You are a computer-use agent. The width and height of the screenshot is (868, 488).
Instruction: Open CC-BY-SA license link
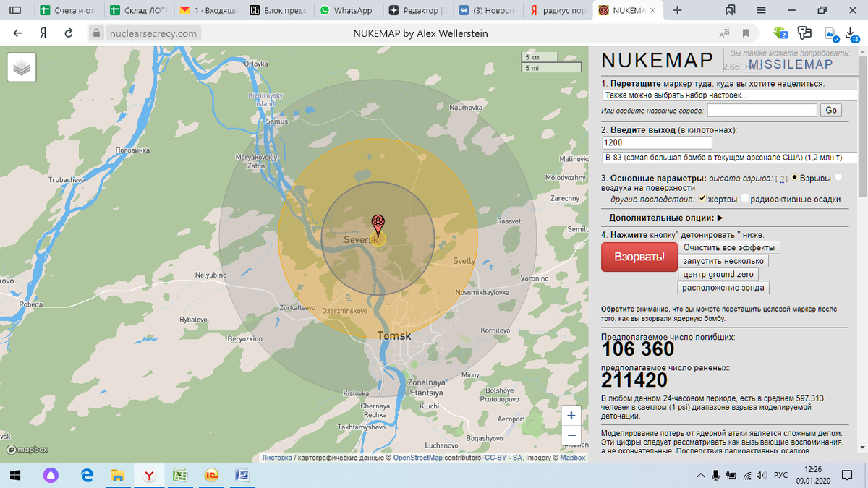(x=504, y=458)
